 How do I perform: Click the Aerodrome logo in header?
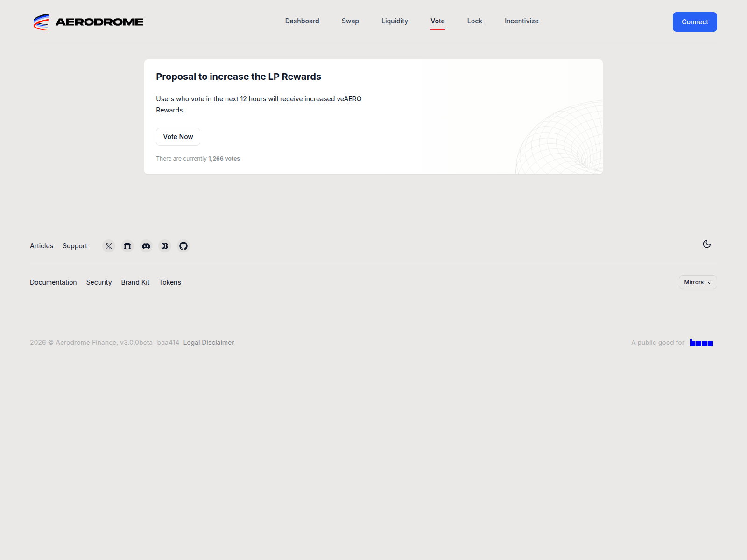pyautogui.click(x=88, y=22)
